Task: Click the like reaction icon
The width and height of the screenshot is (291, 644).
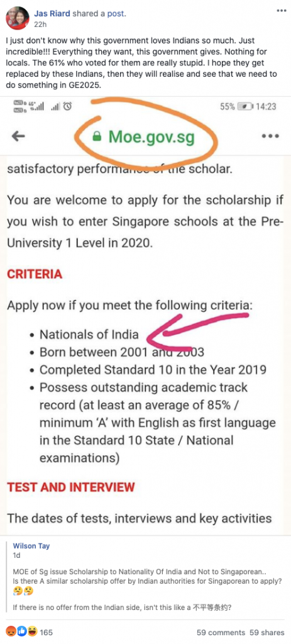Action: coord(22,631)
